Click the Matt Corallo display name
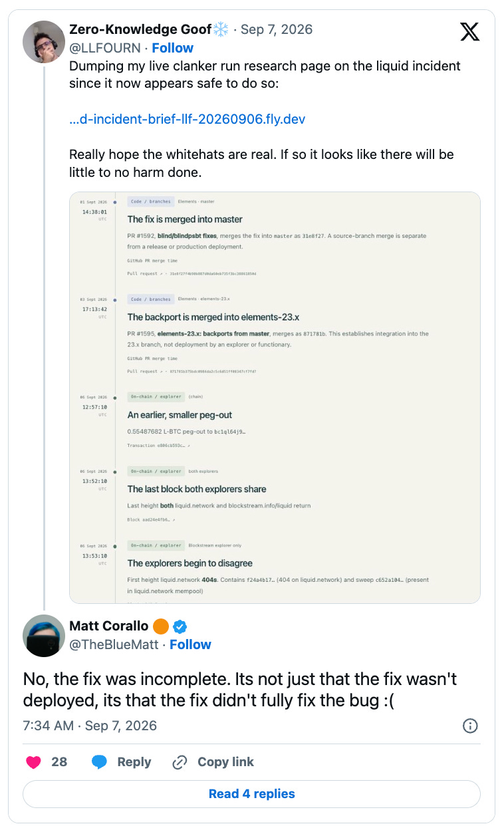 109,626
